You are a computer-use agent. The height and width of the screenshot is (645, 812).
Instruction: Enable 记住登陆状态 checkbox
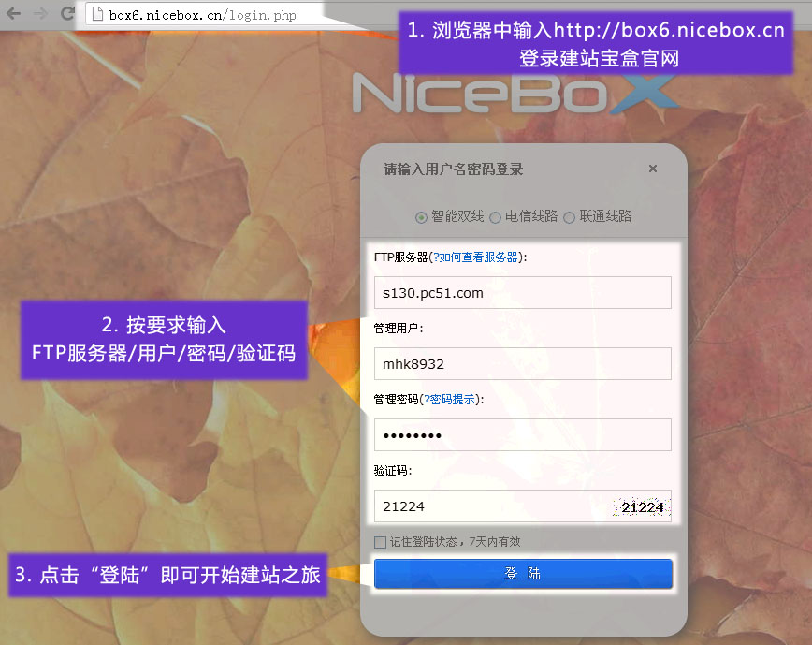tap(380, 542)
